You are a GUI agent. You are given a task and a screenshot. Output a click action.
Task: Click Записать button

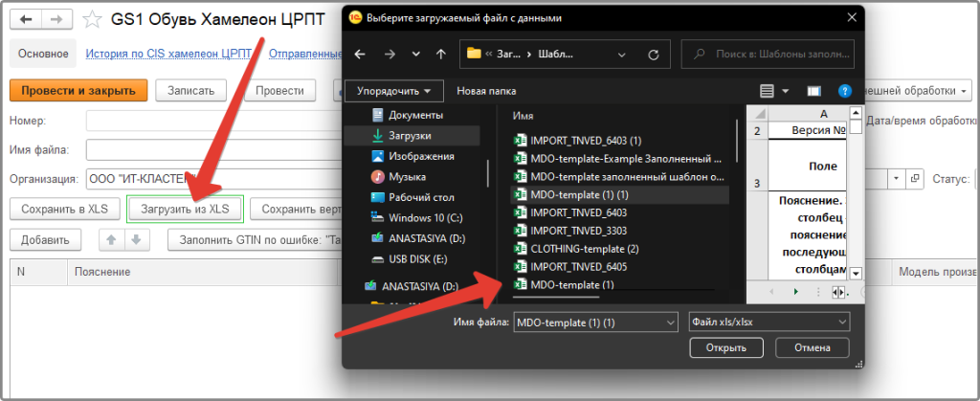pos(190,91)
